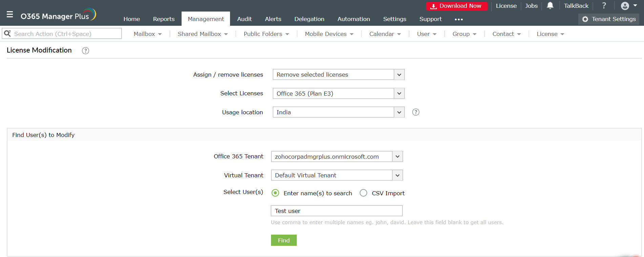Open the License link in top bar
The height and width of the screenshot is (257, 644).
tap(506, 6)
